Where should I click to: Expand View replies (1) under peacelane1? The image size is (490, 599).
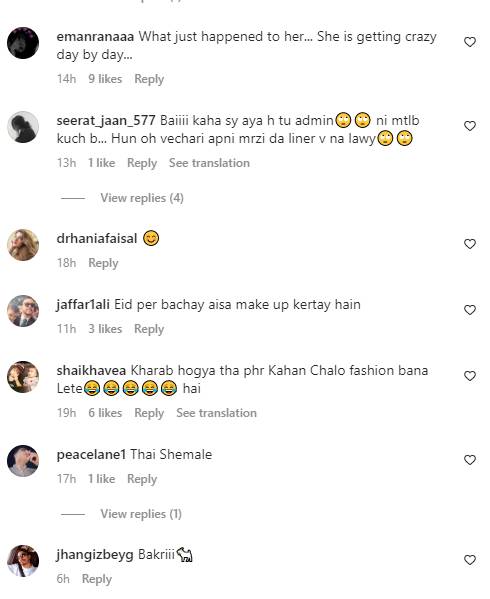(141, 514)
